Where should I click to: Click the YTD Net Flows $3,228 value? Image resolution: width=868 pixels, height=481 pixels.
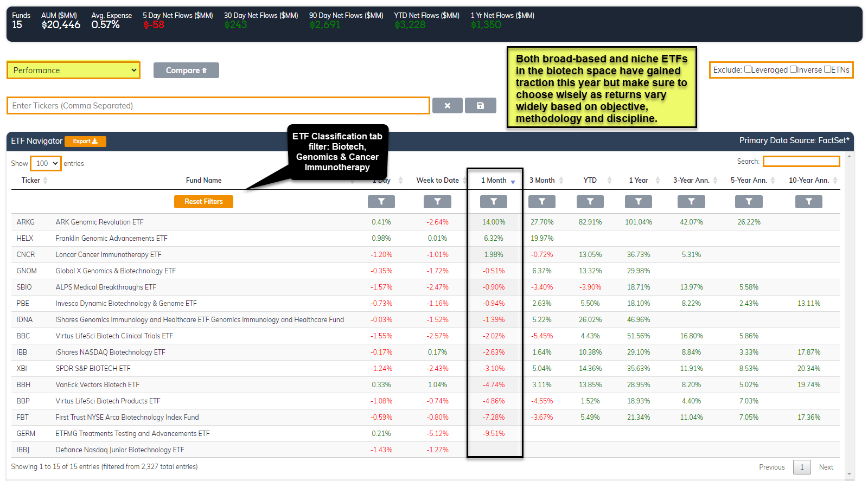point(410,25)
